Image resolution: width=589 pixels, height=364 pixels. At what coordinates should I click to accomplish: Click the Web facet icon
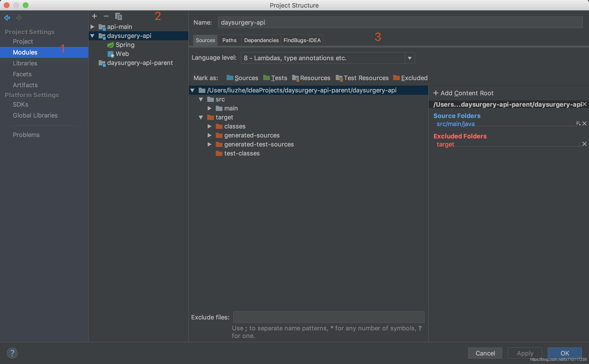[110, 54]
